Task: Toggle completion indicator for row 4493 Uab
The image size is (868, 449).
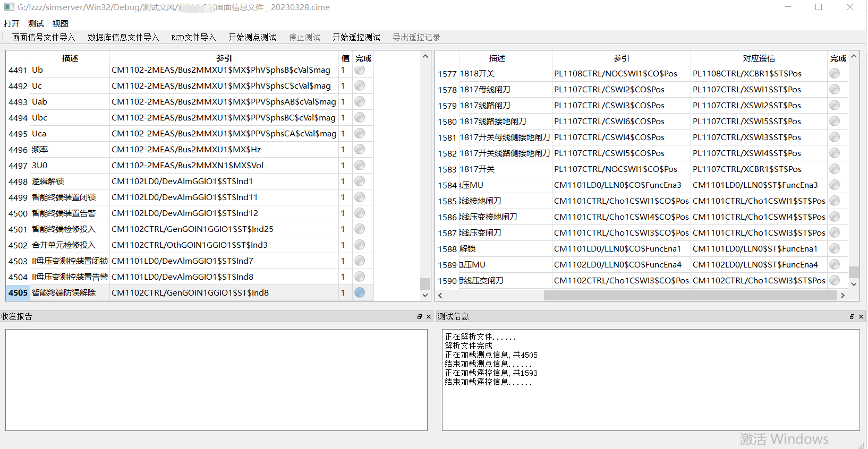Action: point(360,102)
